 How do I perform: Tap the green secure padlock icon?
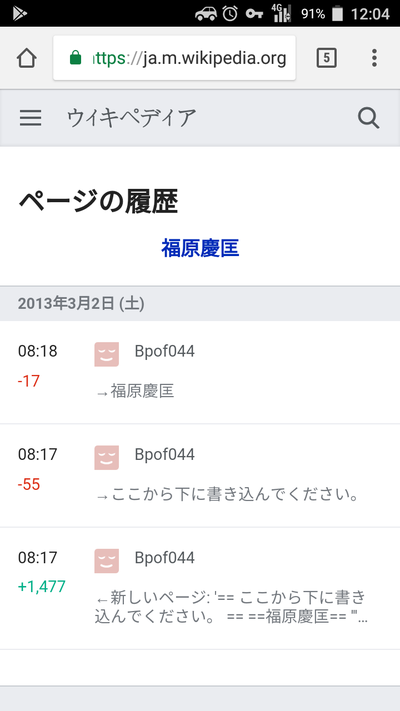coord(76,58)
